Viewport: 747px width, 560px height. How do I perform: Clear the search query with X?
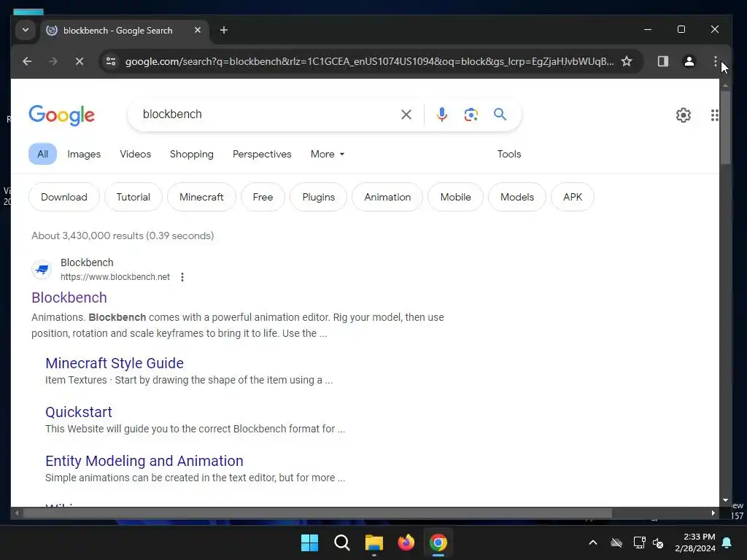click(406, 114)
